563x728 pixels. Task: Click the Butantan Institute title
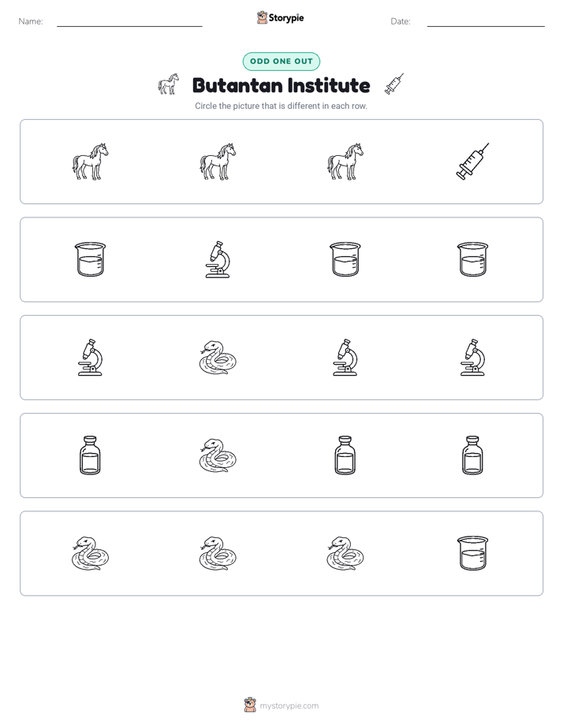pos(281,85)
